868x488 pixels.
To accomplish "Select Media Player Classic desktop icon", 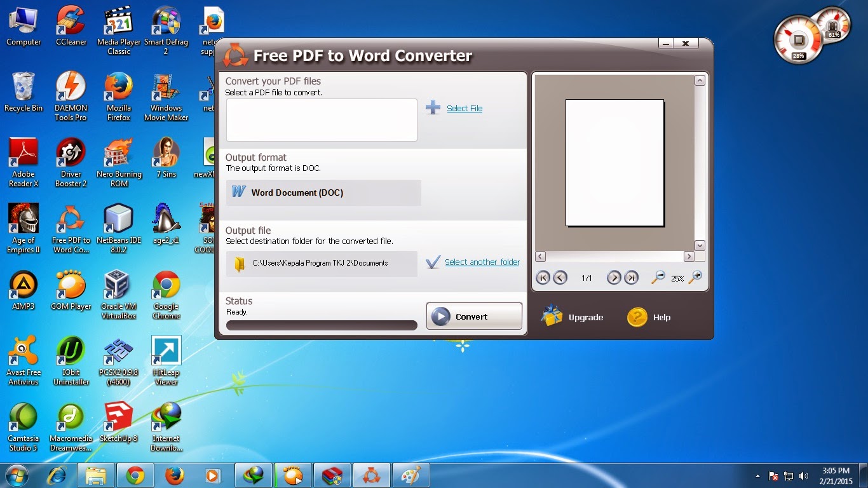I will (x=119, y=30).
